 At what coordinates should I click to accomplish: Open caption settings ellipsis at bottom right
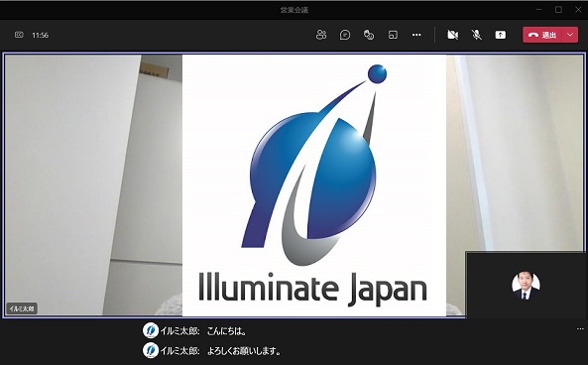[580, 329]
